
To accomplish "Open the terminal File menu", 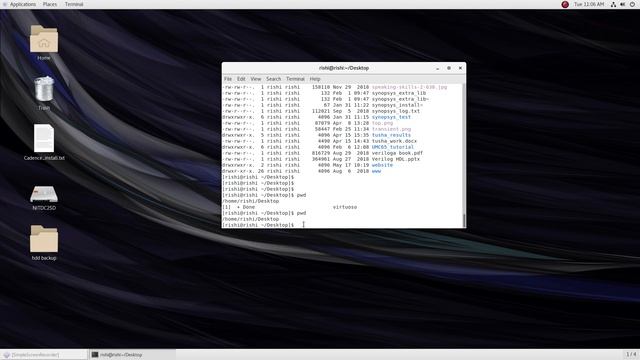I will click(x=228, y=79).
